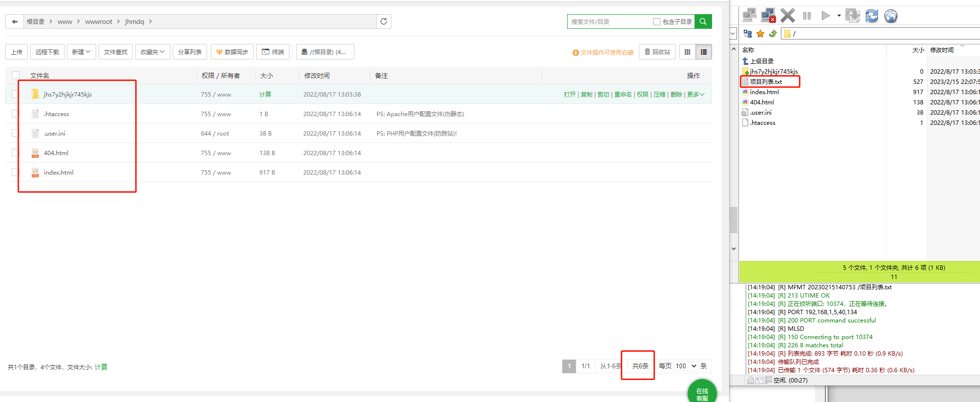The height and width of the screenshot is (402, 980).
Task: Click the 计算 size link in folder row
Action: click(265, 94)
